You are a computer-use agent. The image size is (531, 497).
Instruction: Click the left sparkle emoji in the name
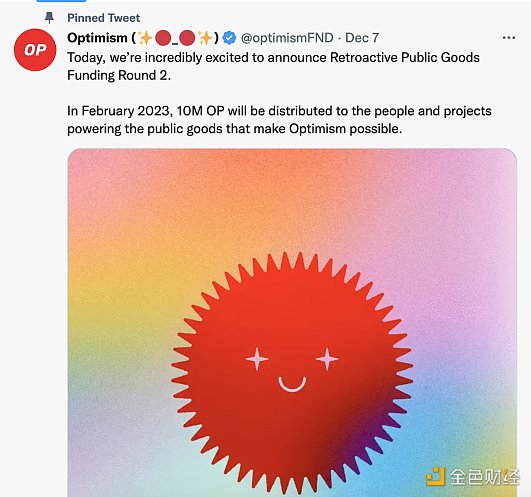coord(145,38)
